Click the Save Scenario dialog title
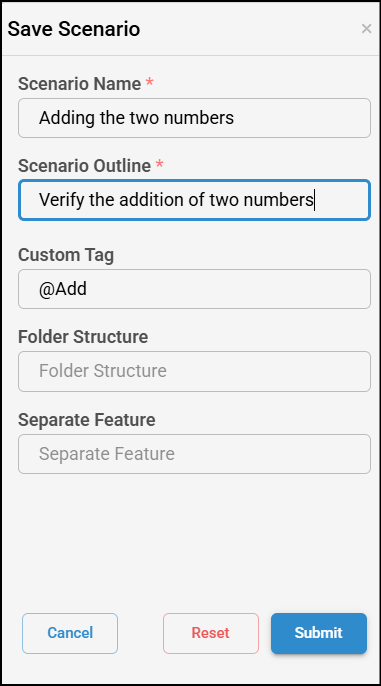 point(74,29)
